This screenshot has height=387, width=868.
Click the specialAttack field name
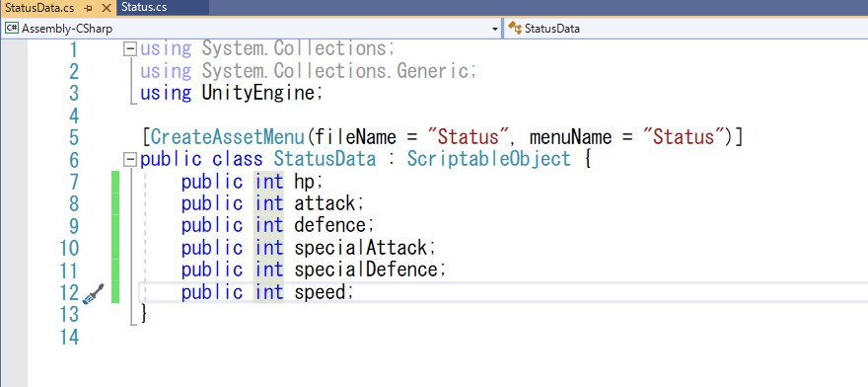(361, 247)
